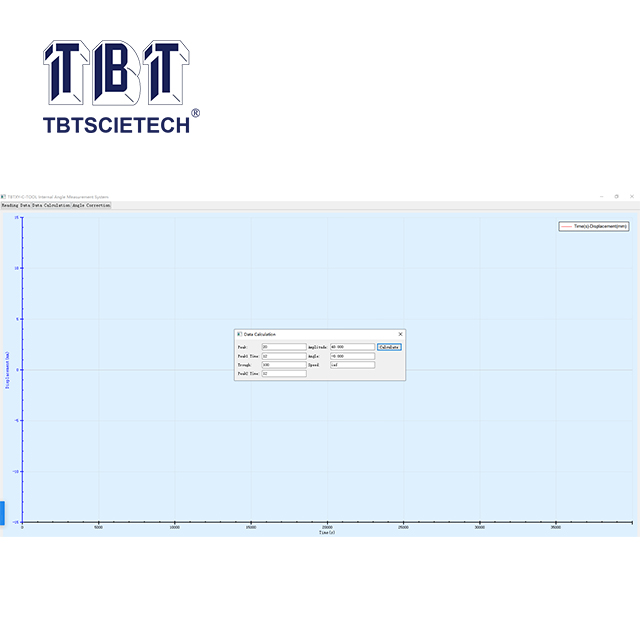This screenshot has width=640, height=640.
Task: Click the application icon in title bar
Action: point(3,197)
